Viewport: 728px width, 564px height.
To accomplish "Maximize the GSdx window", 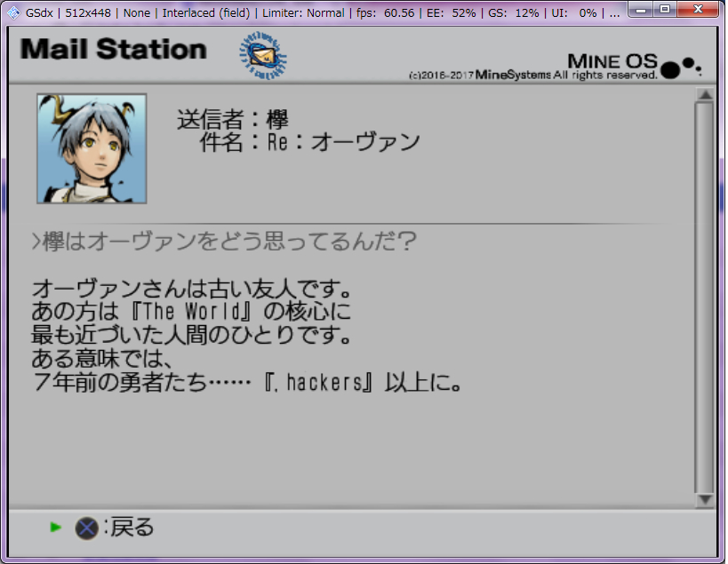I will (x=665, y=9).
